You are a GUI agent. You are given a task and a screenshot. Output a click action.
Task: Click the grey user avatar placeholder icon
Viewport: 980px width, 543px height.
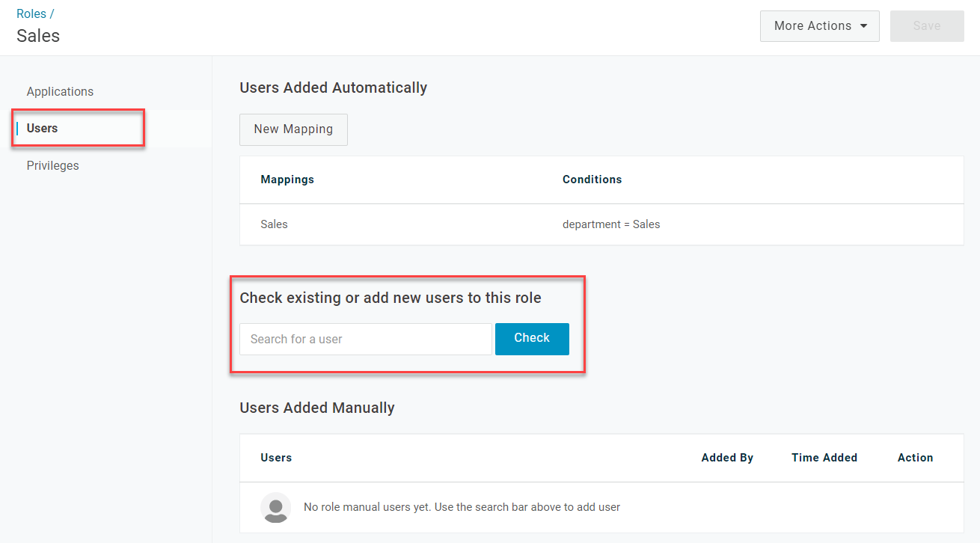(x=275, y=507)
